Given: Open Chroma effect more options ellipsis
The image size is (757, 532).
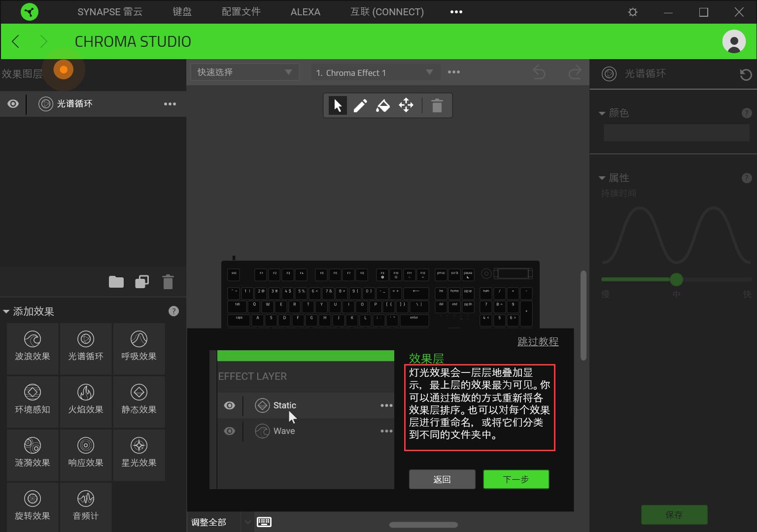Looking at the screenshot, I should 454,72.
